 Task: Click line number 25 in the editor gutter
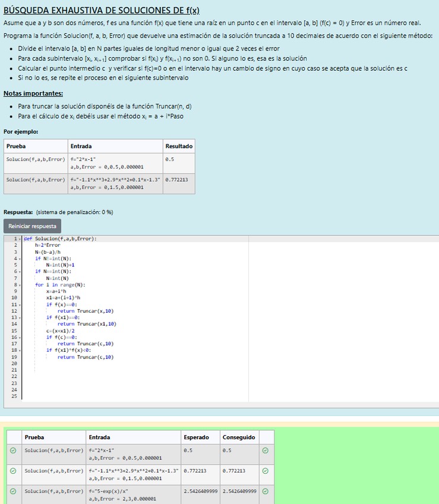[14, 396]
